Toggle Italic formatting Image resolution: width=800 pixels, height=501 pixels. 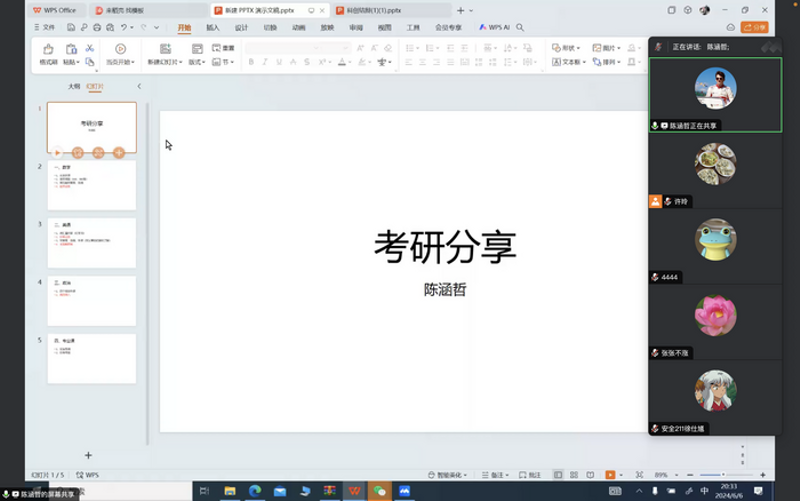pos(265,62)
